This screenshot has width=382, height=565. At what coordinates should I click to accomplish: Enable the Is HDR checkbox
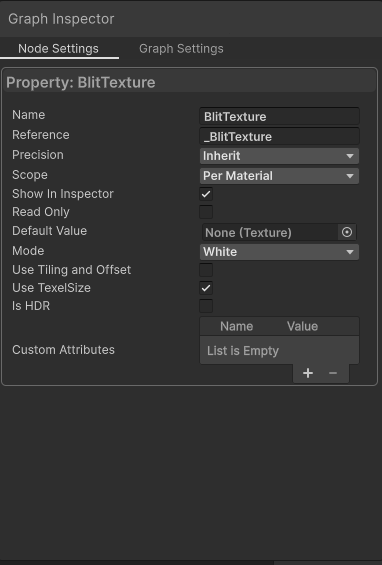[206, 306]
